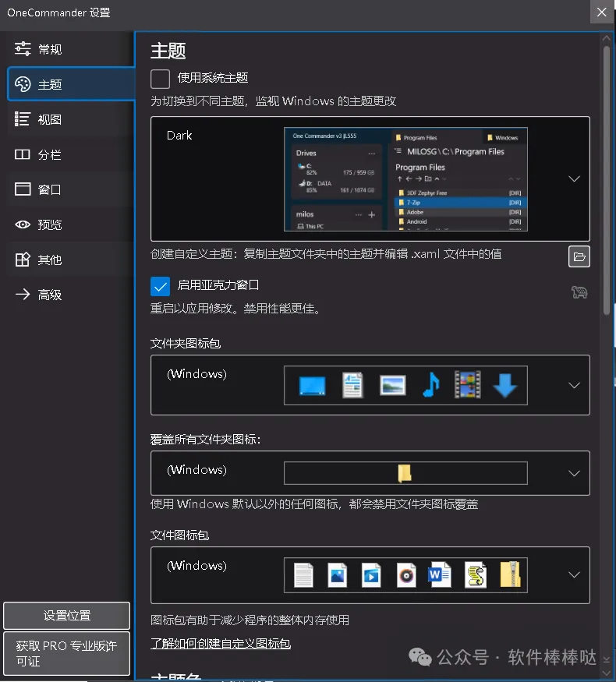Open the 常规 general settings section
Viewport: 616px width, 682px height.
(x=69, y=49)
